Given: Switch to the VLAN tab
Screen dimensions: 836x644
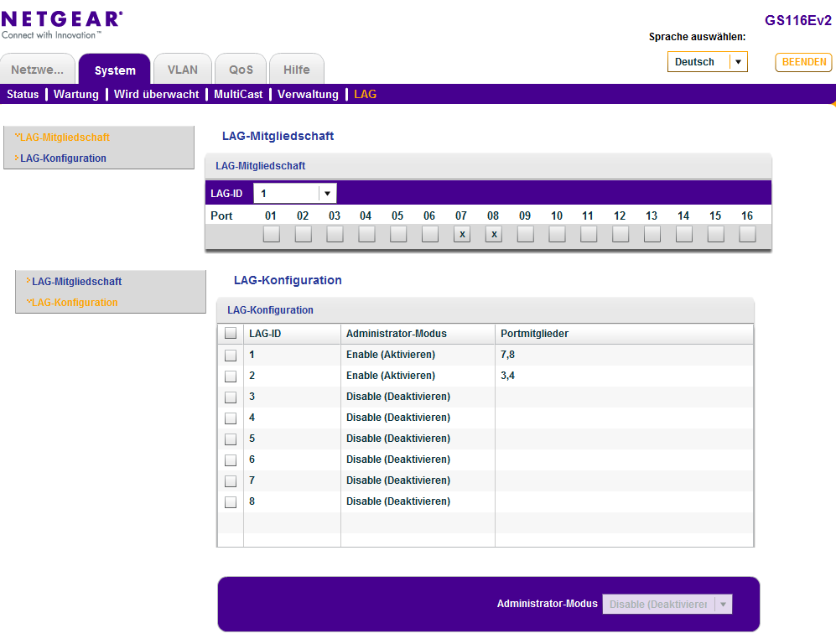Looking at the screenshot, I should click(x=183, y=70).
